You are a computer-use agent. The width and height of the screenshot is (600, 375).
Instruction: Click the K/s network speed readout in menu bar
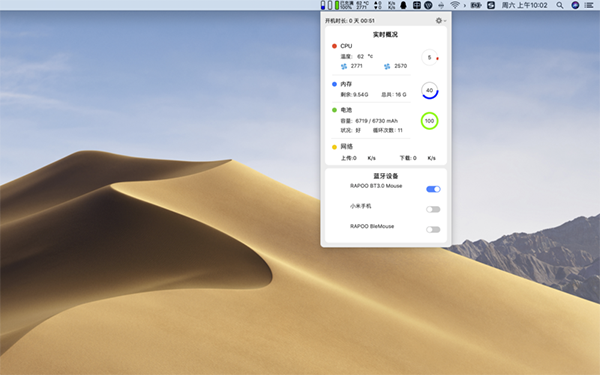(x=391, y=5)
